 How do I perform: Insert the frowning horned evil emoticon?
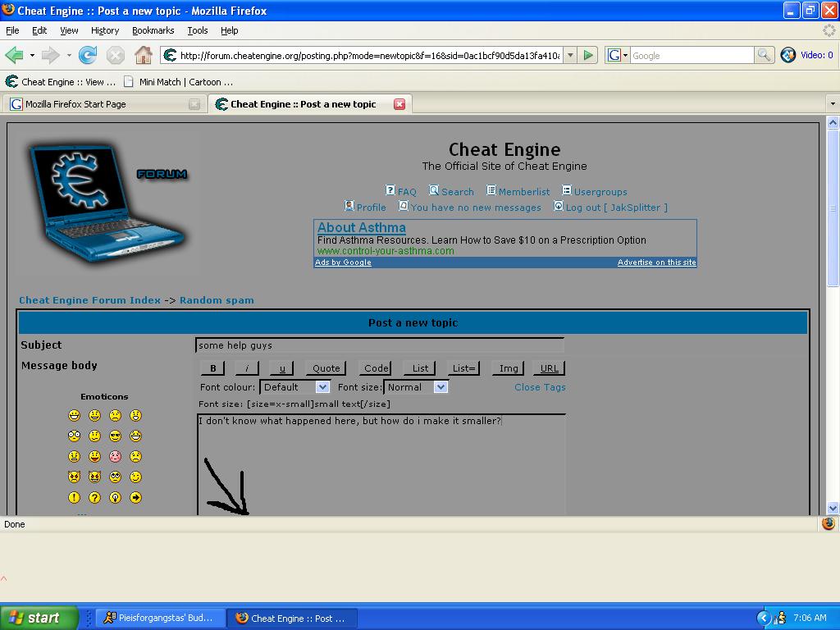tap(74, 477)
